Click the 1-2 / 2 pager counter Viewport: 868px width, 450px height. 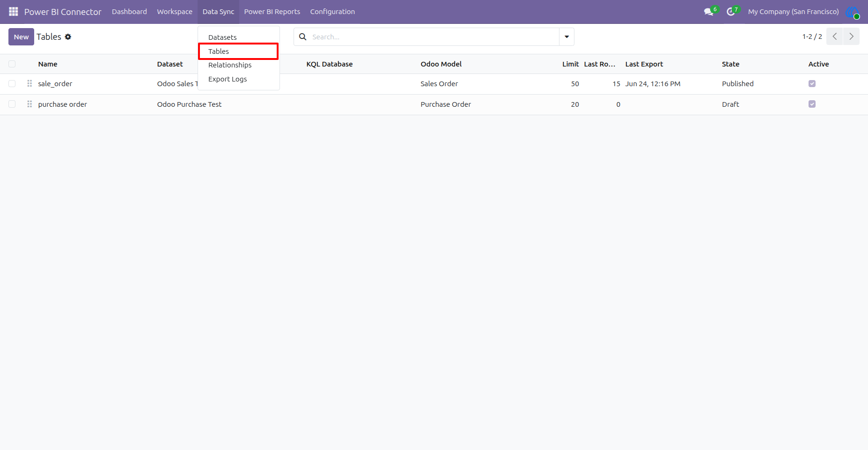(812, 37)
